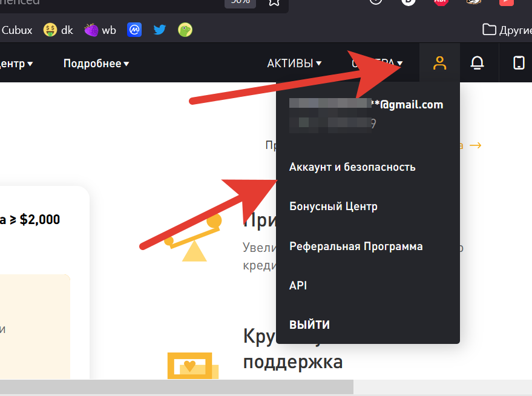532x396 pixels.
Task: Click the balance scale illustration
Action: tap(192, 238)
